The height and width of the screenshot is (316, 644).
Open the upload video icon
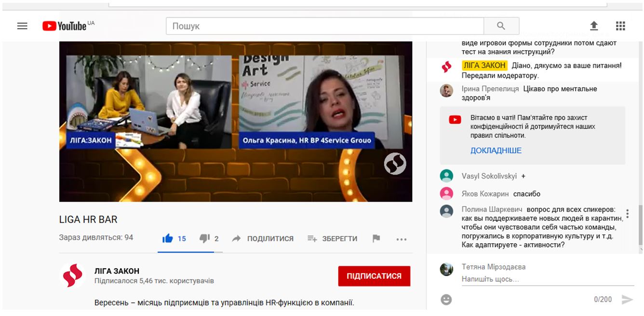[x=594, y=26]
